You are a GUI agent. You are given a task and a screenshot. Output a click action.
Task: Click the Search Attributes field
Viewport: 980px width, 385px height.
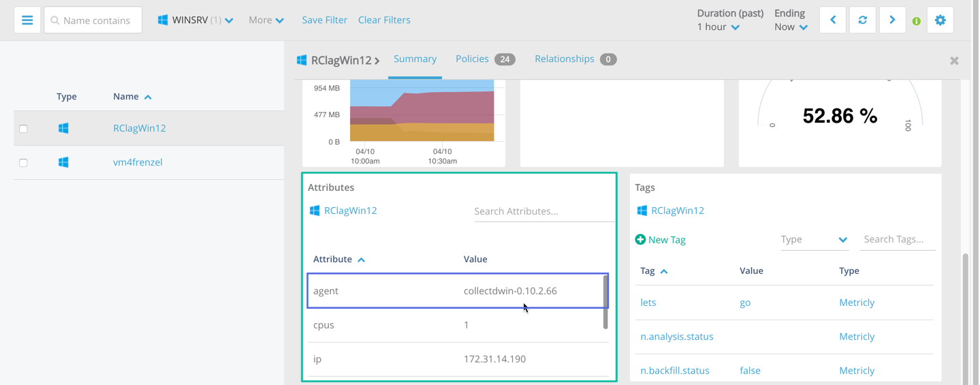544,211
